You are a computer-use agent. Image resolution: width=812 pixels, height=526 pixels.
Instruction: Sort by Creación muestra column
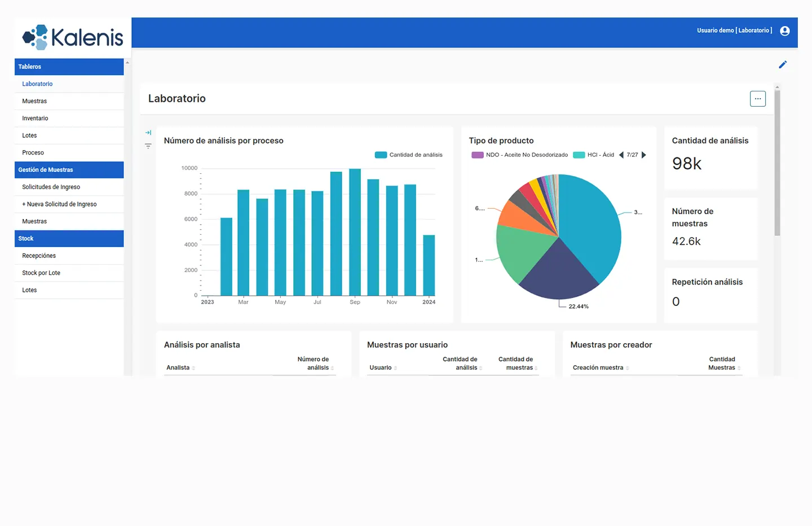[x=598, y=367]
